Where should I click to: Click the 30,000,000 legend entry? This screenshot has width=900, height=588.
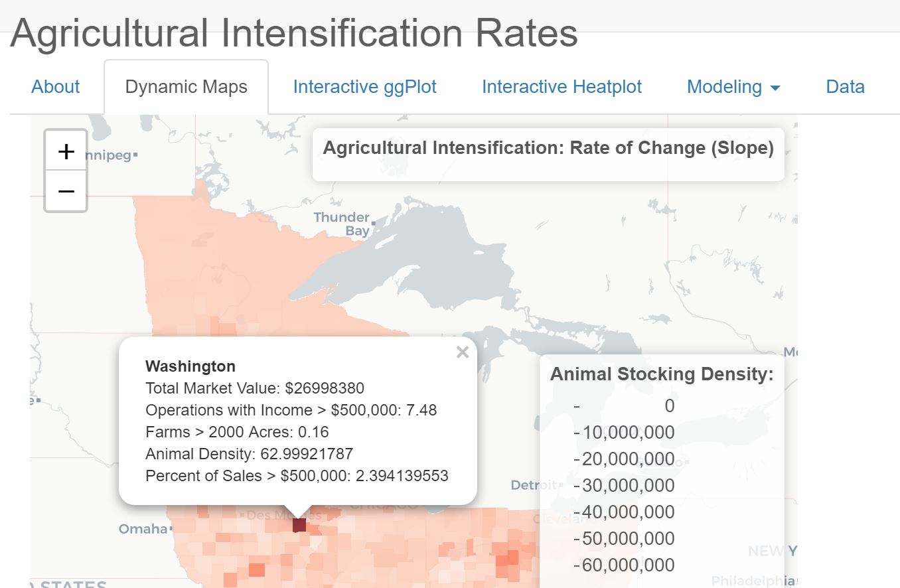tap(628, 486)
